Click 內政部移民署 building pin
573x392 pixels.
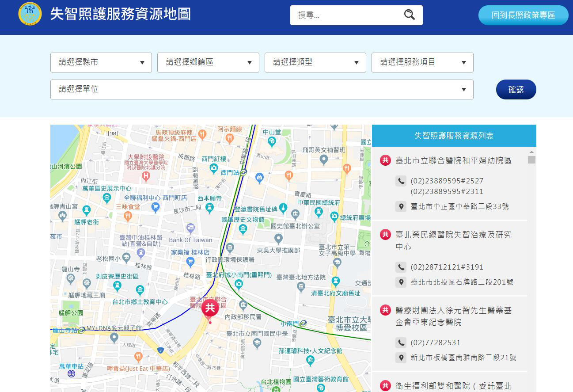[x=243, y=305]
